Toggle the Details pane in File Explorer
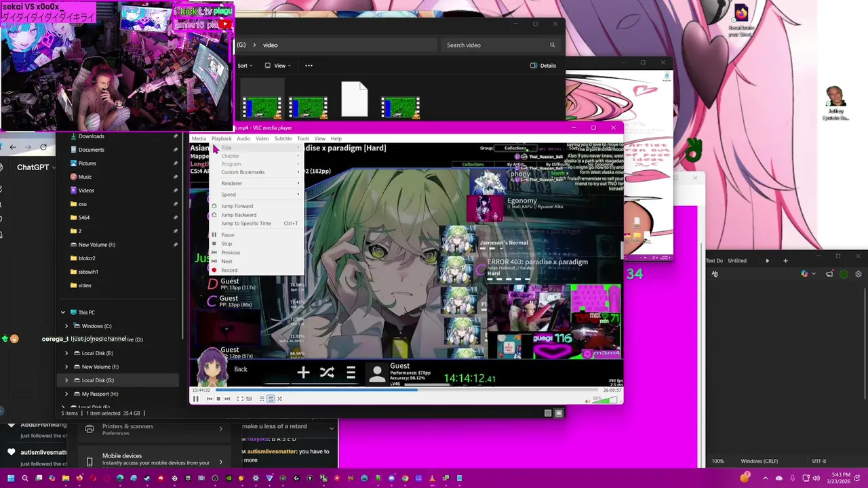The height and width of the screenshot is (488, 868). point(543,66)
